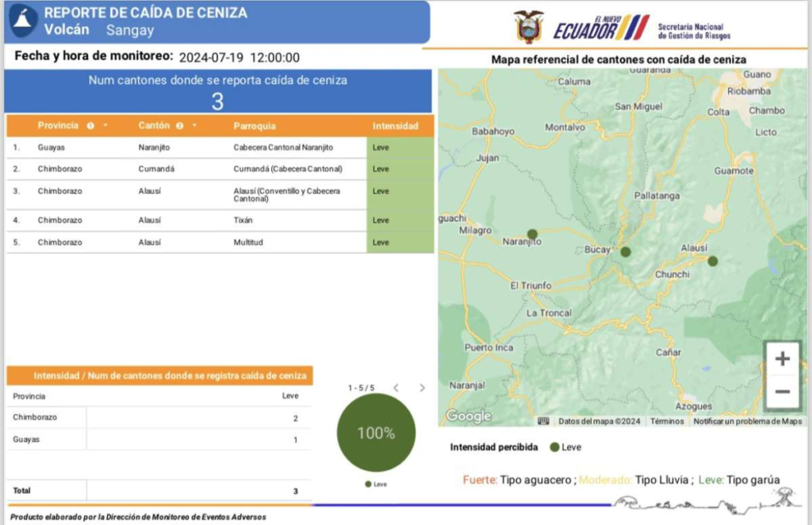Click the Naranjito ash marker on map
Screen dimensions: 812x525
[532, 234]
